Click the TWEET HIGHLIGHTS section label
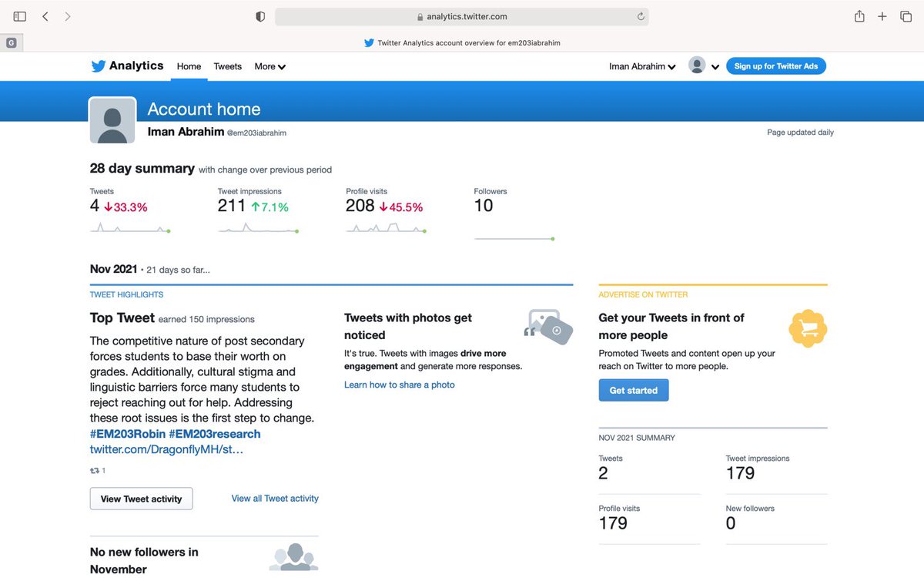The height and width of the screenshot is (578, 924). (x=127, y=294)
